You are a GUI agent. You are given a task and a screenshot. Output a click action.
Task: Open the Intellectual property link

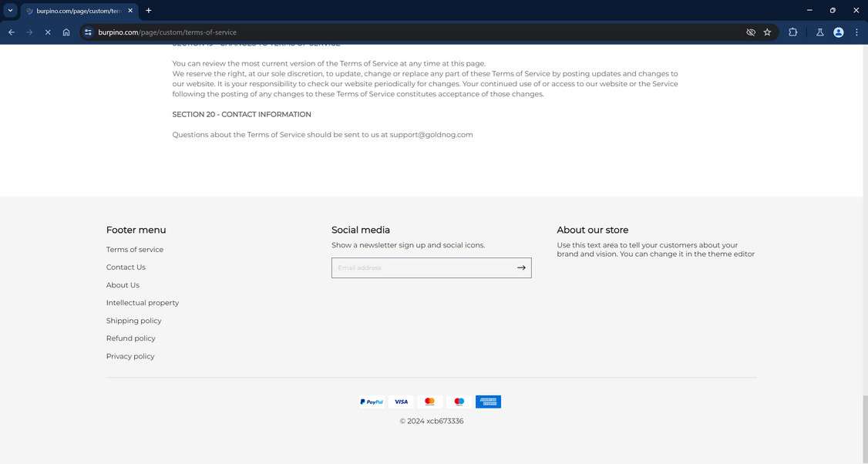(x=143, y=303)
